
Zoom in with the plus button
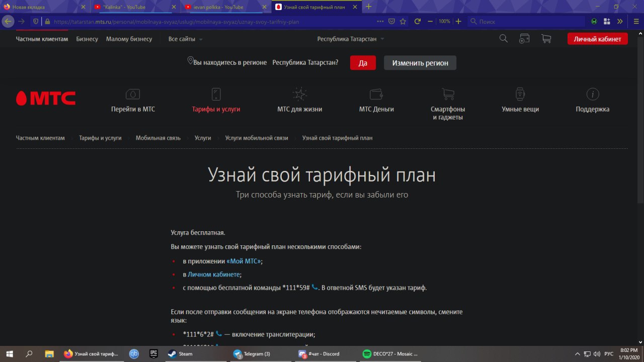458,22
